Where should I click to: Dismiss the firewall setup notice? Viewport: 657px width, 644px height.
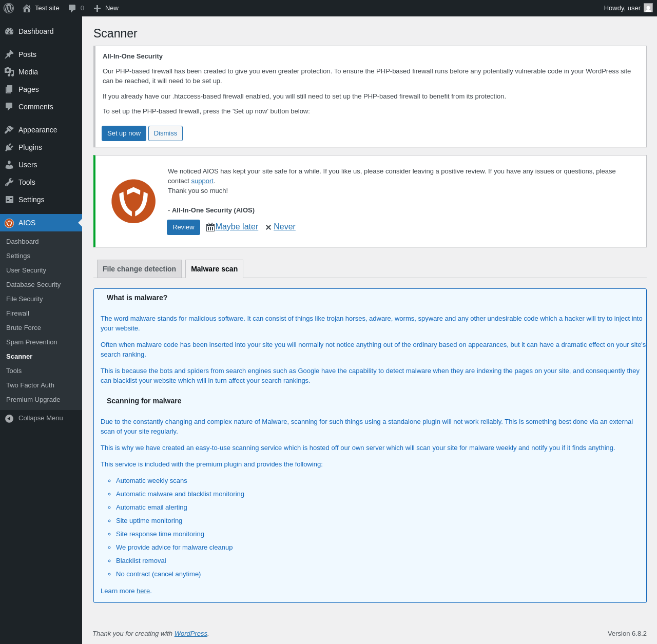click(x=165, y=133)
